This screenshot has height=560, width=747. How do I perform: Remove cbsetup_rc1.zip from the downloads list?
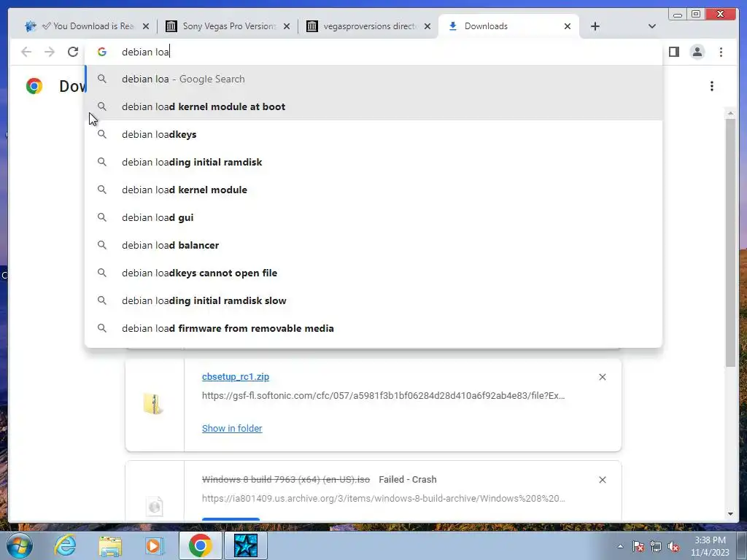pyautogui.click(x=602, y=377)
